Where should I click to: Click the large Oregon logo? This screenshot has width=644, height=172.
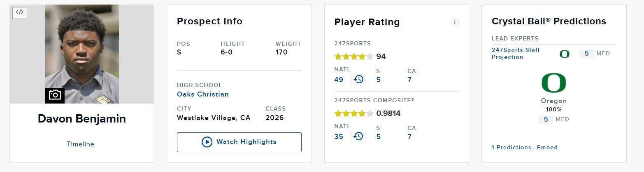tap(553, 83)
